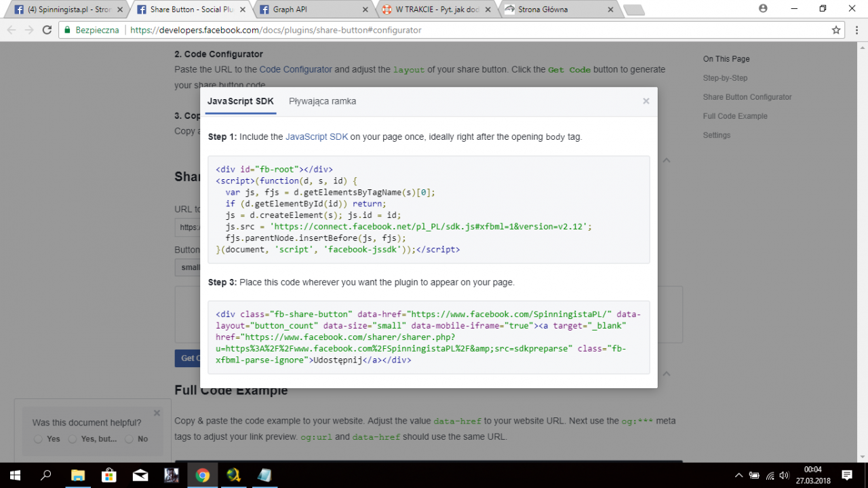Viewport: 868px width, 488px height.
Task: Open the clock and date flyout
Action: (812, 475)
